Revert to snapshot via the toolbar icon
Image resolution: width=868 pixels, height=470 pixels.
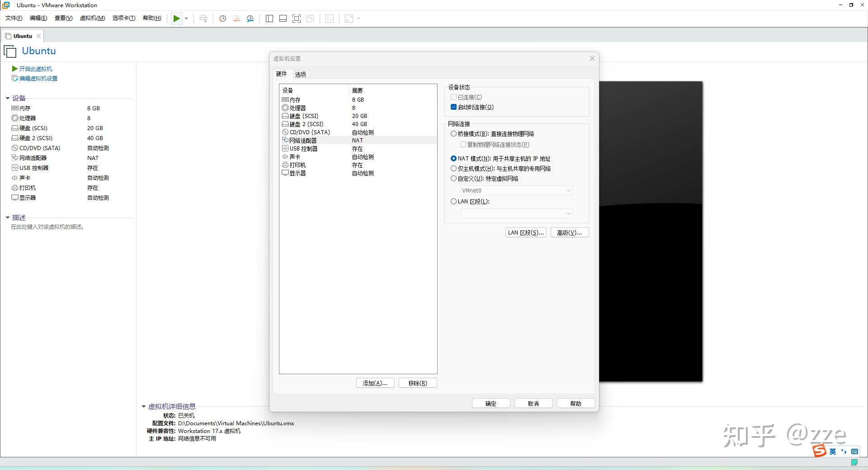(x=236, y=19)
